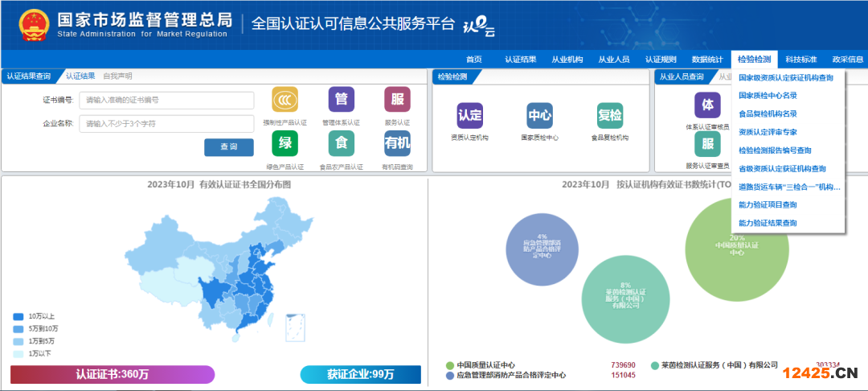Open the 服务认证 icon

coord(398,100)
